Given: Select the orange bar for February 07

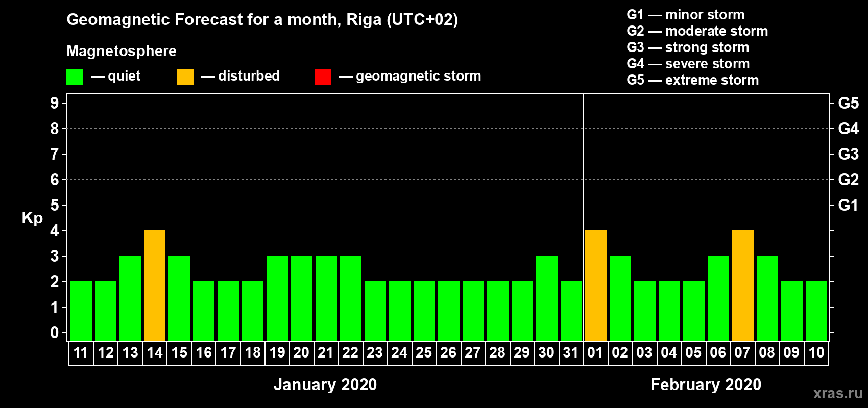Looking at the screenshot, I should 743,285.
